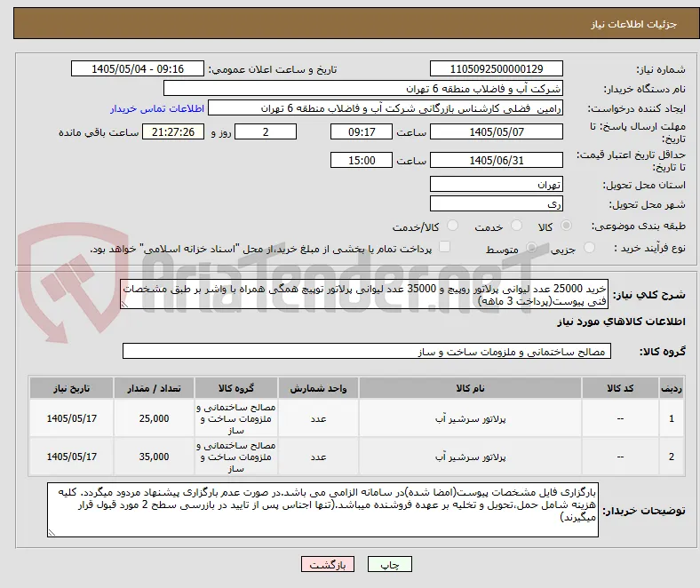700x588 pixels.
Task: Click the remaining time field 21:27:26
Action: [x=173, y=132]
